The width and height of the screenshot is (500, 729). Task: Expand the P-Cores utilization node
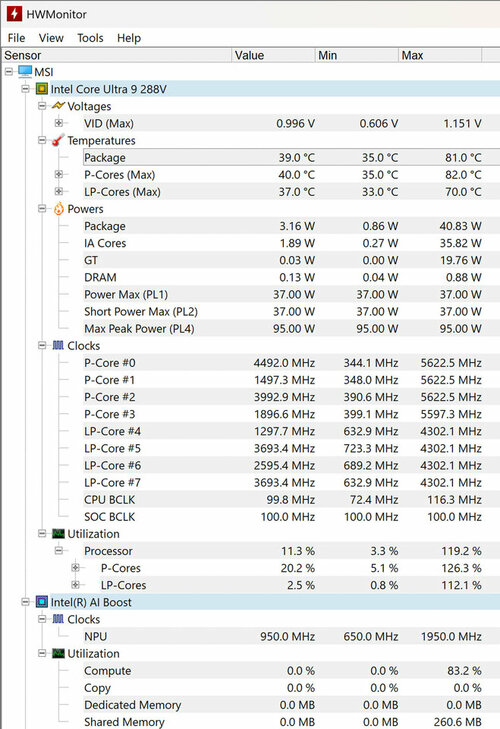tap(75, 568)
